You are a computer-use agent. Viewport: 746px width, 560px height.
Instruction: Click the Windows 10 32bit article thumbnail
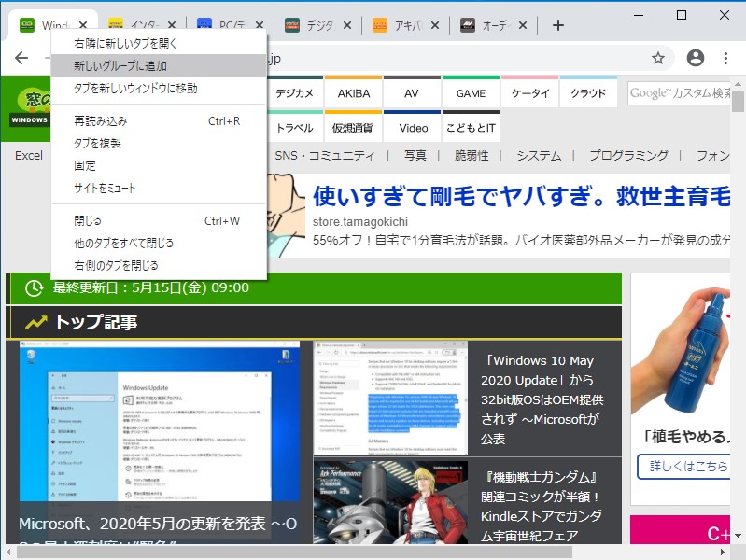(390, 398)
